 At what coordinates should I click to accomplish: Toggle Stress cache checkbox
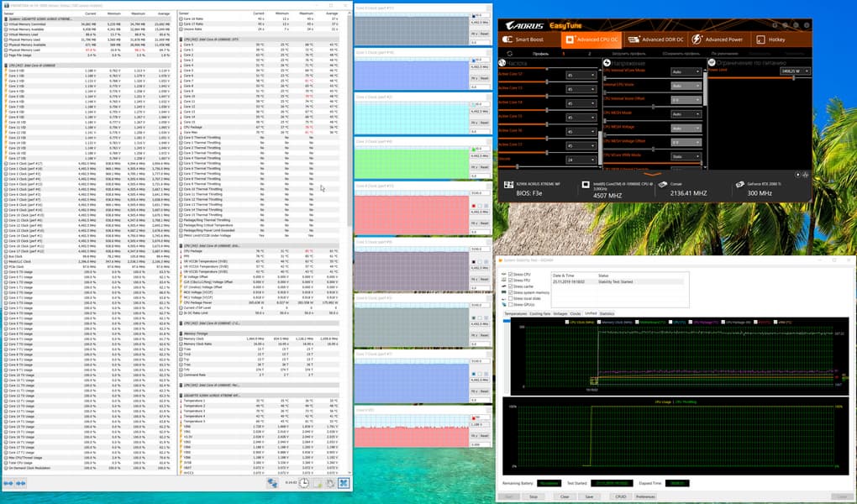coord(511,286)
